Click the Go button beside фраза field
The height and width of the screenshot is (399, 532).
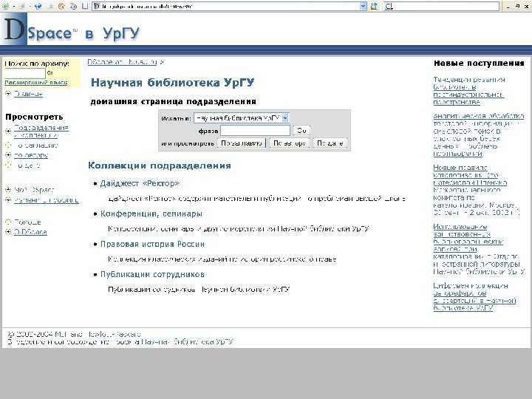(x=301, y=131)
